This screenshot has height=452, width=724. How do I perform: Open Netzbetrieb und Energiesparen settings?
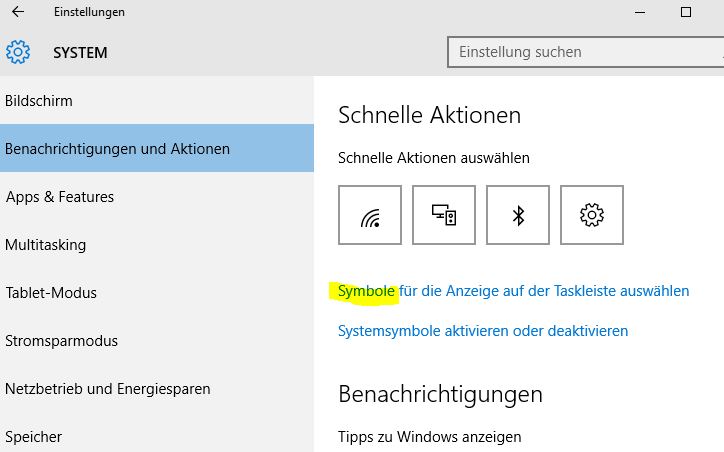click(157, 389)
